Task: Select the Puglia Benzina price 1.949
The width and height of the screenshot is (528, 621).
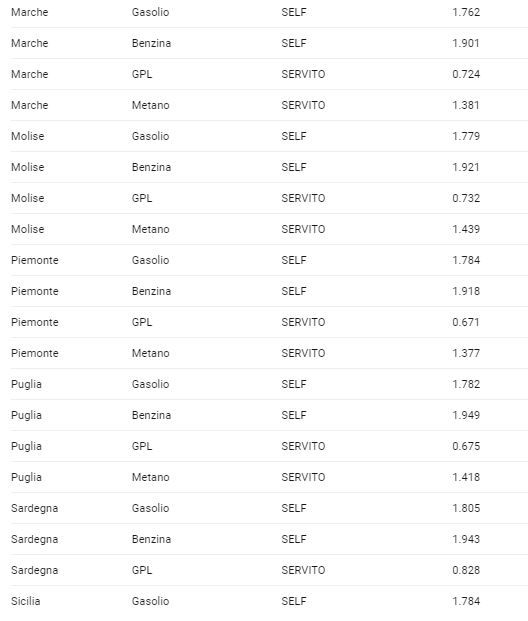Action: click(466, 415)
